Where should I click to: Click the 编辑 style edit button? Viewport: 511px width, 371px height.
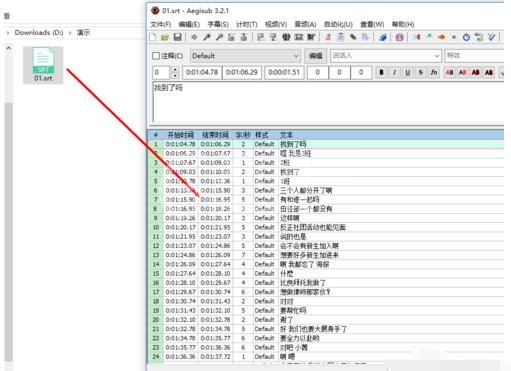pos(315,56)
